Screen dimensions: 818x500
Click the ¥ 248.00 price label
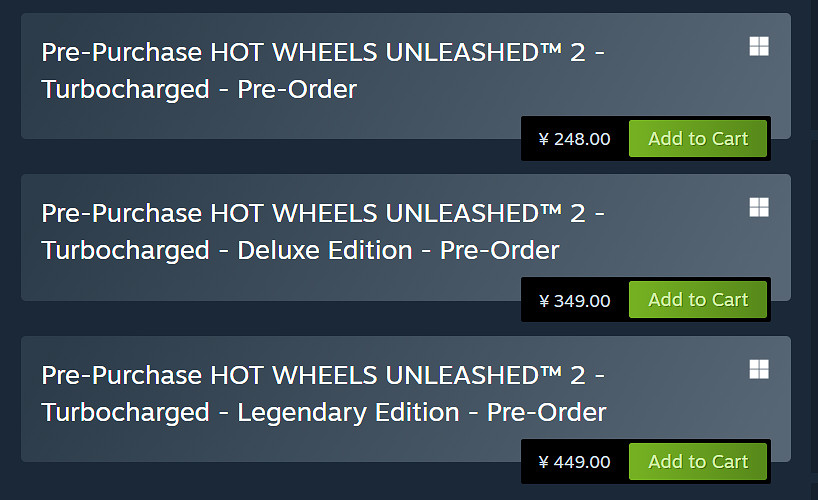[575, 139]
